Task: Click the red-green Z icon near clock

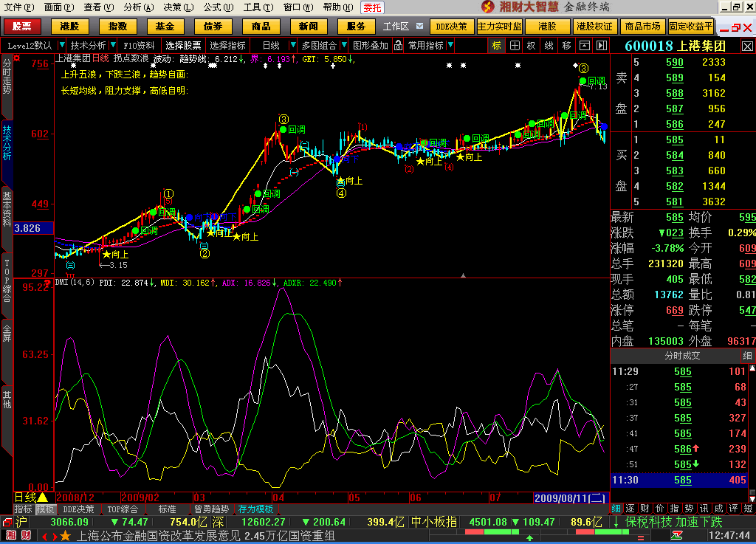Action: point(677,536)
